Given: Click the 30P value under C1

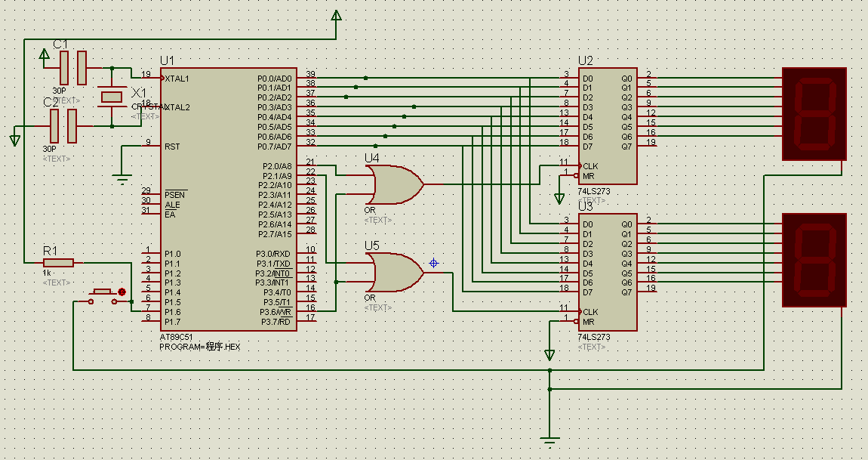Looking at the screenshot, I should coord(59,91).
